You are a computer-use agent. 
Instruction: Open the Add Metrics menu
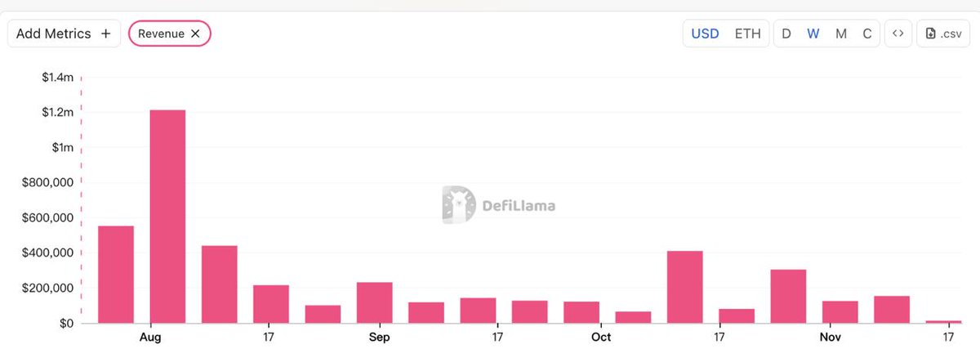(64, 34)
